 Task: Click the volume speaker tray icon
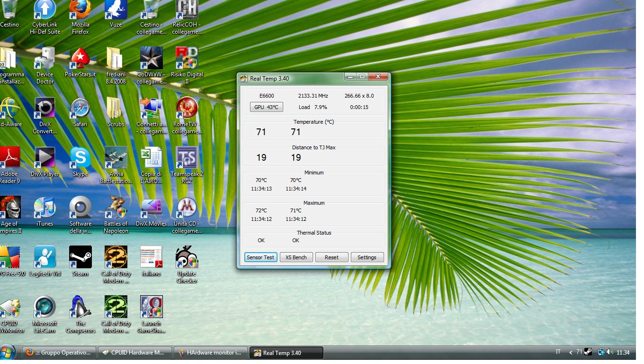click(610, 352)
